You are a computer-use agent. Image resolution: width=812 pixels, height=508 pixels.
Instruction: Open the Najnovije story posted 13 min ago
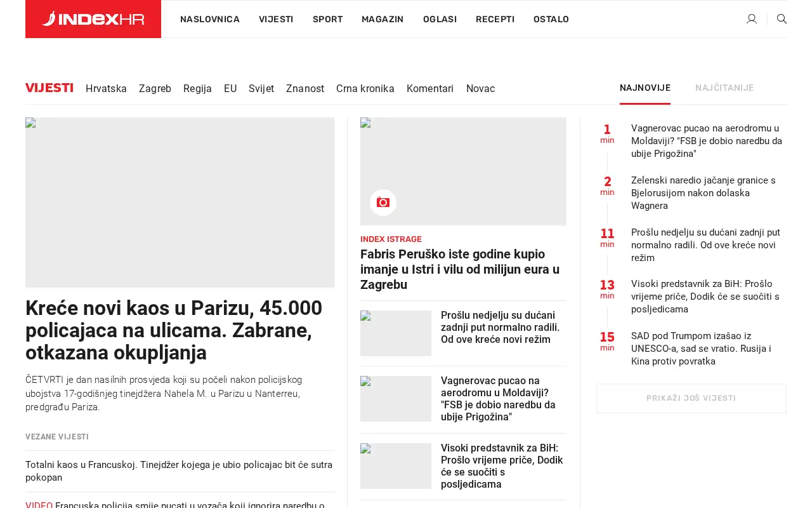pos(705,297)
